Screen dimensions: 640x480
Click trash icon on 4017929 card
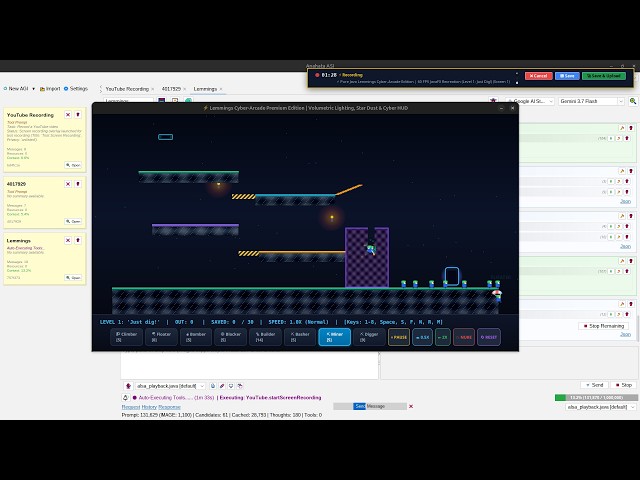(78, 184)
